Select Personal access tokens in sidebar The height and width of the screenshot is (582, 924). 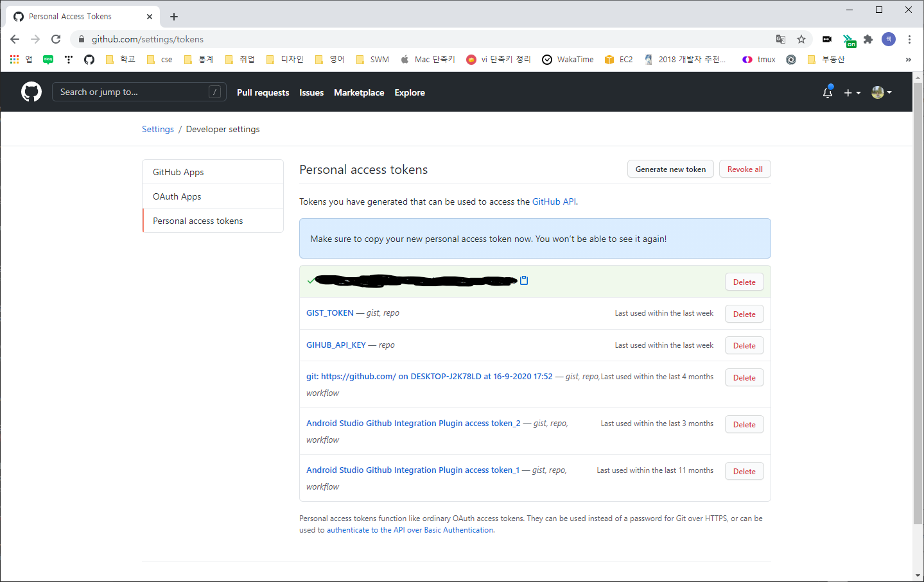click(x=213, y=221)
